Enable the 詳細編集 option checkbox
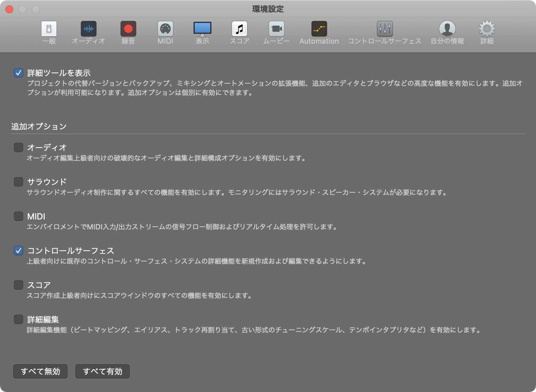Image resolution: width=536 pixels, height=392 pixels. (x=19, y=319)
